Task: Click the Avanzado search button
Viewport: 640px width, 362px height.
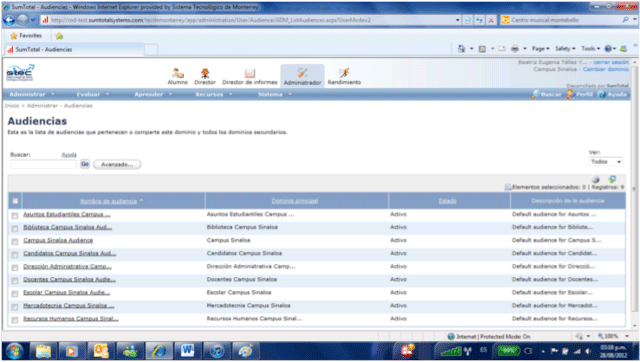Action: [x=117, y=164]
